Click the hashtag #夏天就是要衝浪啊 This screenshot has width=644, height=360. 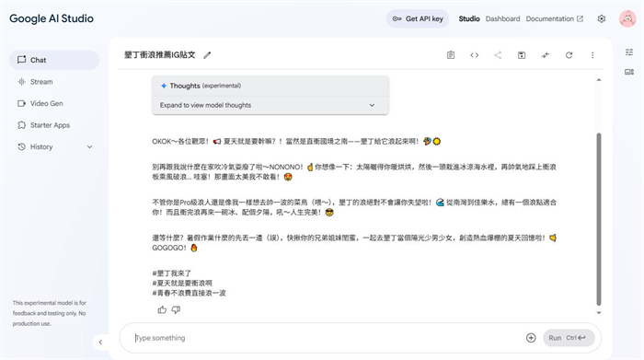[x=182, y=284]
